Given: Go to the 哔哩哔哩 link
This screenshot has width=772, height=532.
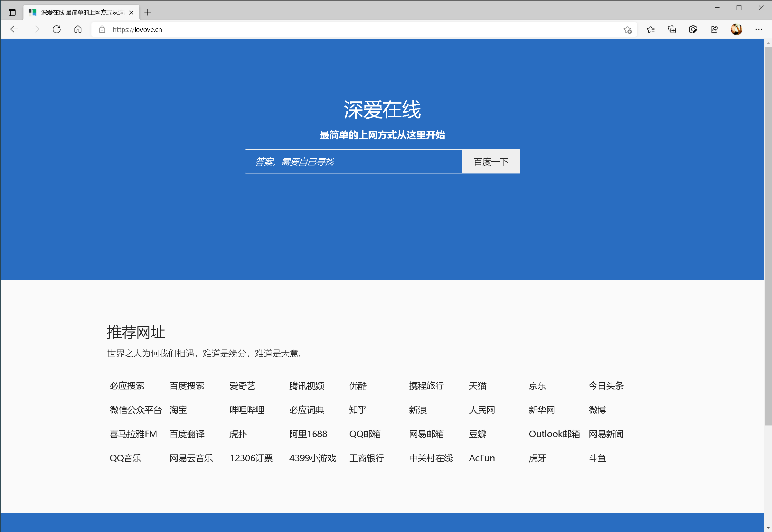Looking at the screenshot, I should click(247, 410).
